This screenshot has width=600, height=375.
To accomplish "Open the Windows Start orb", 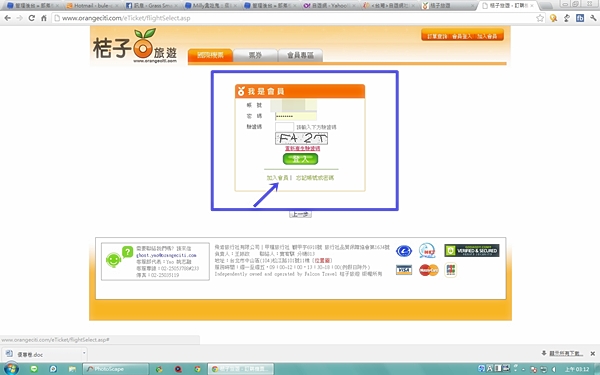I will (x=11, y=368).
